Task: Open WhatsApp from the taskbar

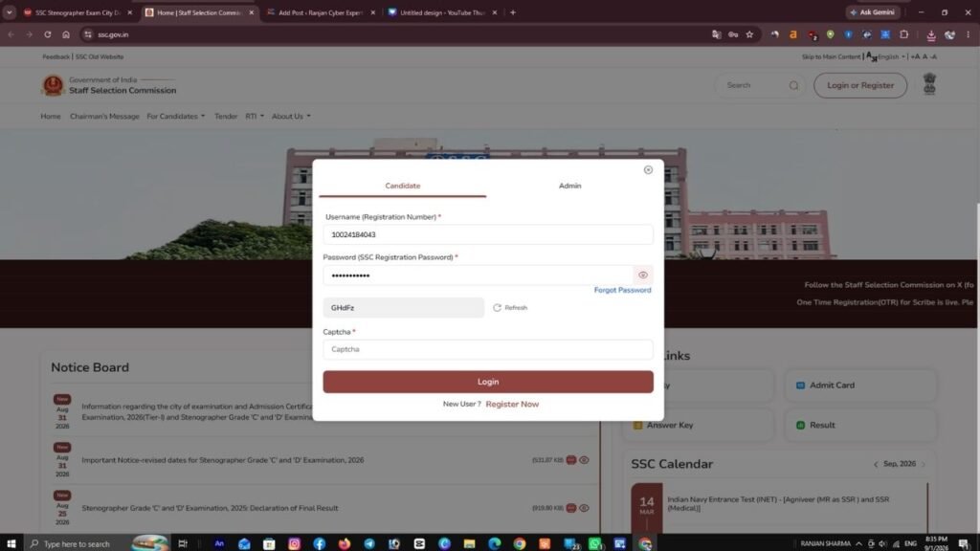Action: tap(595, 543)
